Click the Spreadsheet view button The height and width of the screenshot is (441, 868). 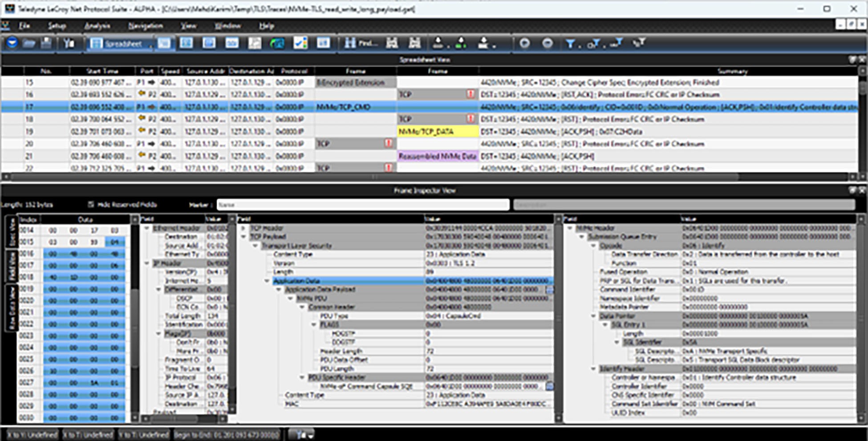point(120,43)
